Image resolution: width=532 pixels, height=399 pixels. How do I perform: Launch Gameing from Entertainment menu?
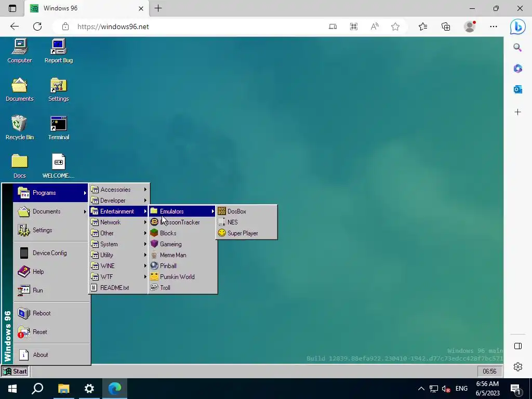tap(182, 244)
